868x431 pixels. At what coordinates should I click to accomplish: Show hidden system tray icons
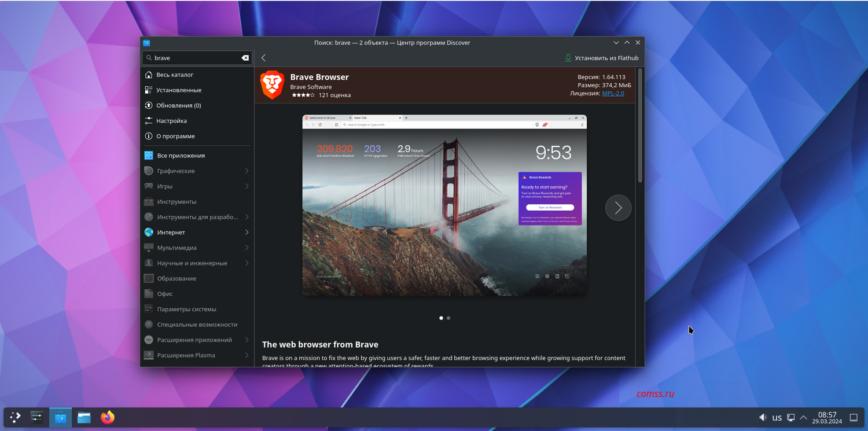[804, 418]
